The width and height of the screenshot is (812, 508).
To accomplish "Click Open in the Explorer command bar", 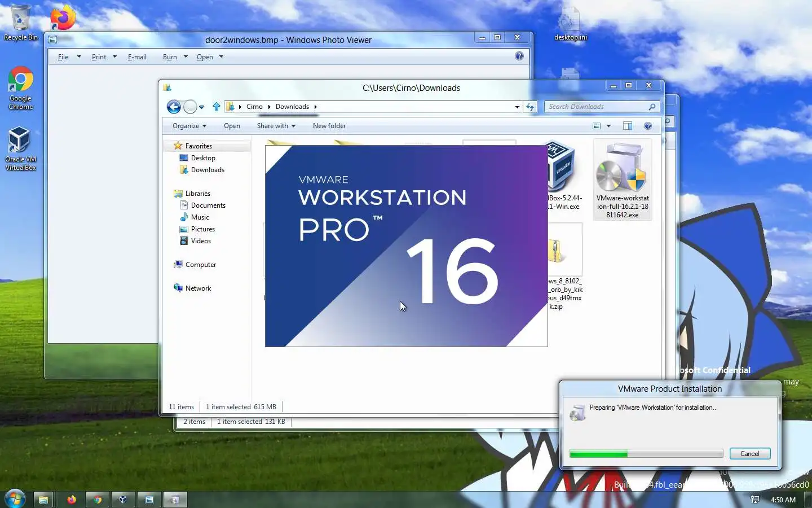I will pos(232,126).
